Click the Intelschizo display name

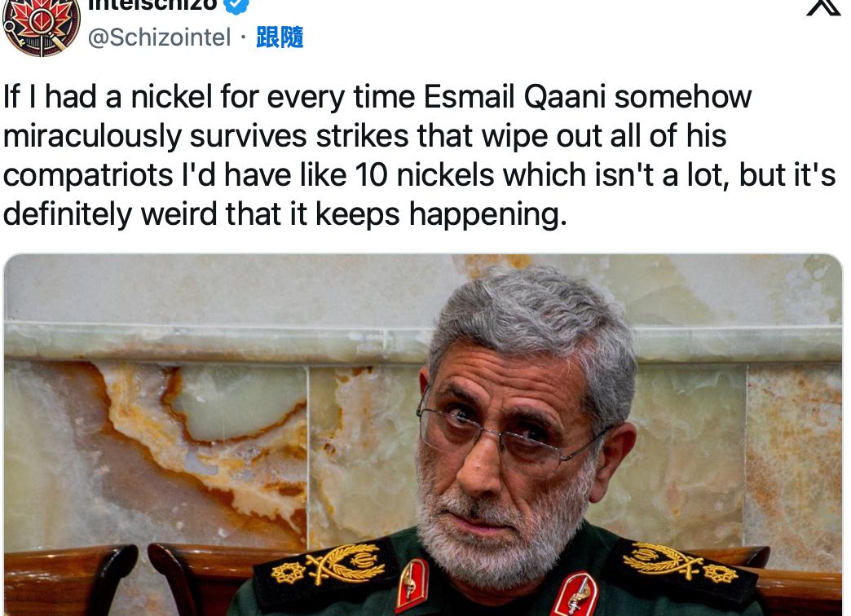pos(152,6)
